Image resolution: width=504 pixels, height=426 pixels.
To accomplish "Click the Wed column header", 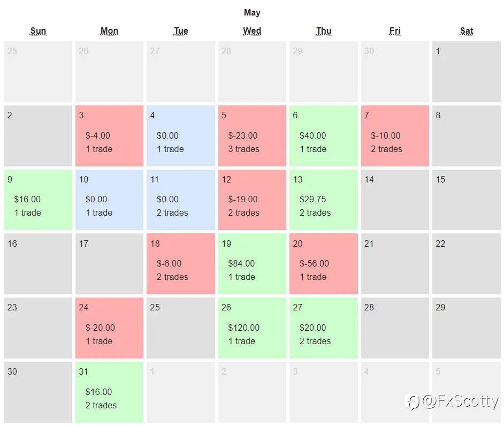I will tap(252, 31).
